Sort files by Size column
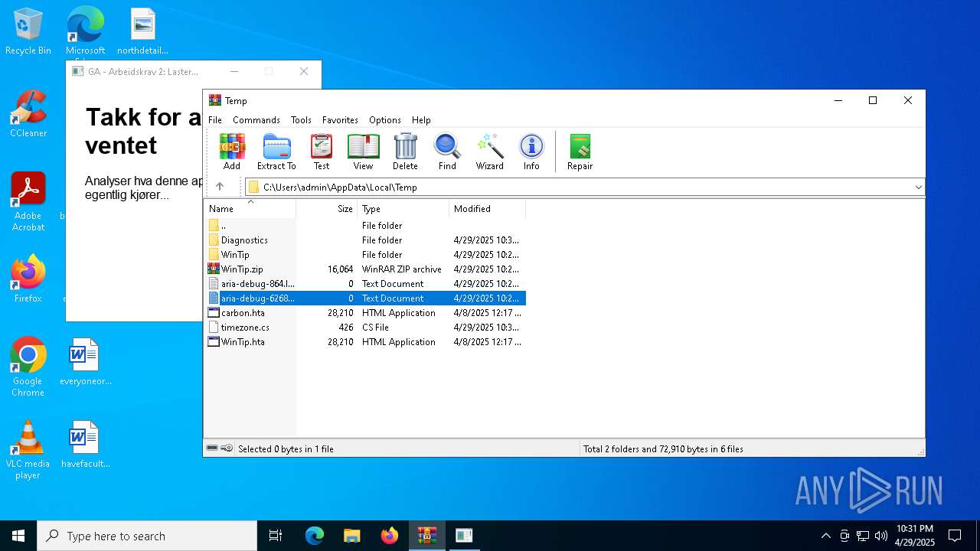Image resolution: width=980 pixels, height=551 pixels. [326, 208]
